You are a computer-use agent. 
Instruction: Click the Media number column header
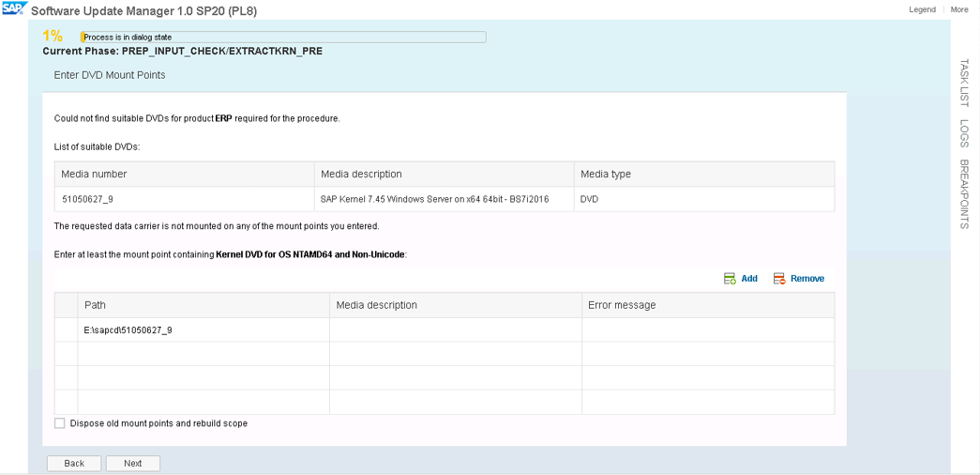[x=185, y=174]
